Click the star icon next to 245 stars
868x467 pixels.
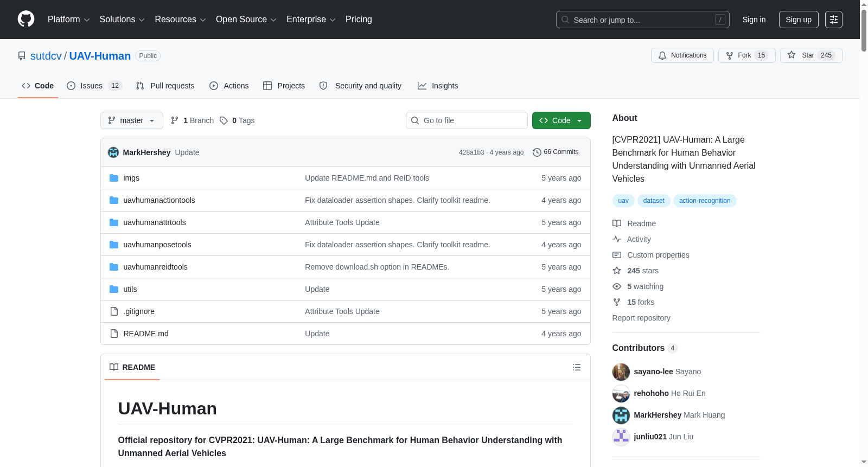coord(617,271)
